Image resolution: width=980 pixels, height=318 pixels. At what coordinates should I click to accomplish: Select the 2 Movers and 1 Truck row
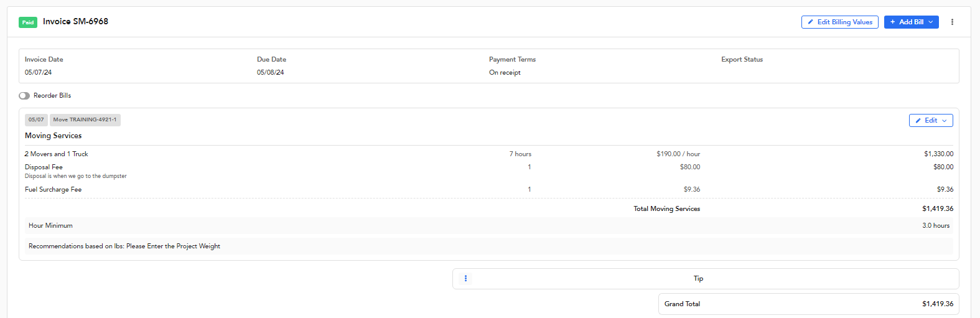pos(489,154)
